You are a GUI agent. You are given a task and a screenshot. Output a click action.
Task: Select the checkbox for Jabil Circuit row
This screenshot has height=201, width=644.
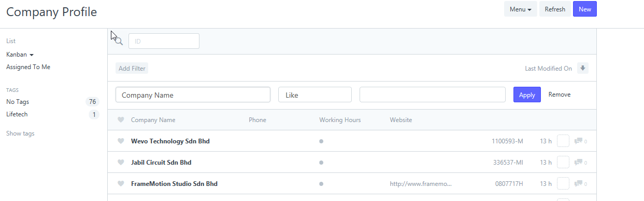pos(563,162)
